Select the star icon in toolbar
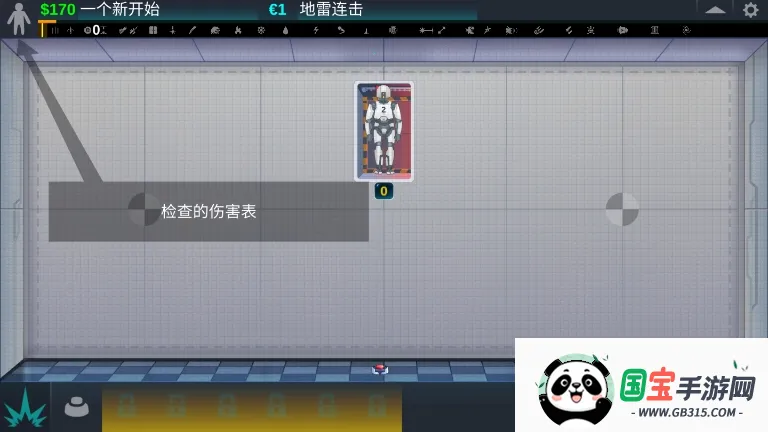 pos(487,30)
